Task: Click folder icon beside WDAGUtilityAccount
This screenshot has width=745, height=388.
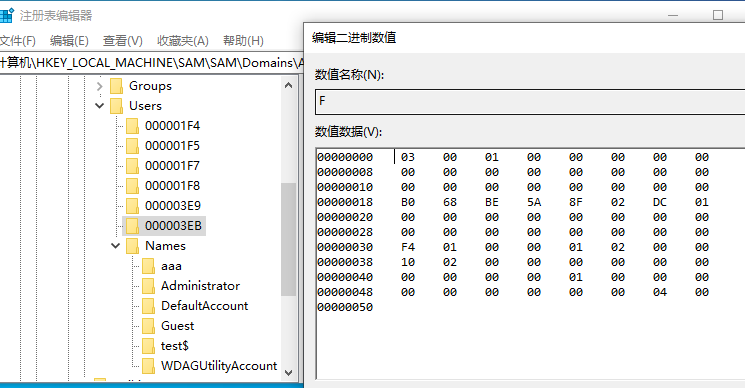Action: [149, 366]
